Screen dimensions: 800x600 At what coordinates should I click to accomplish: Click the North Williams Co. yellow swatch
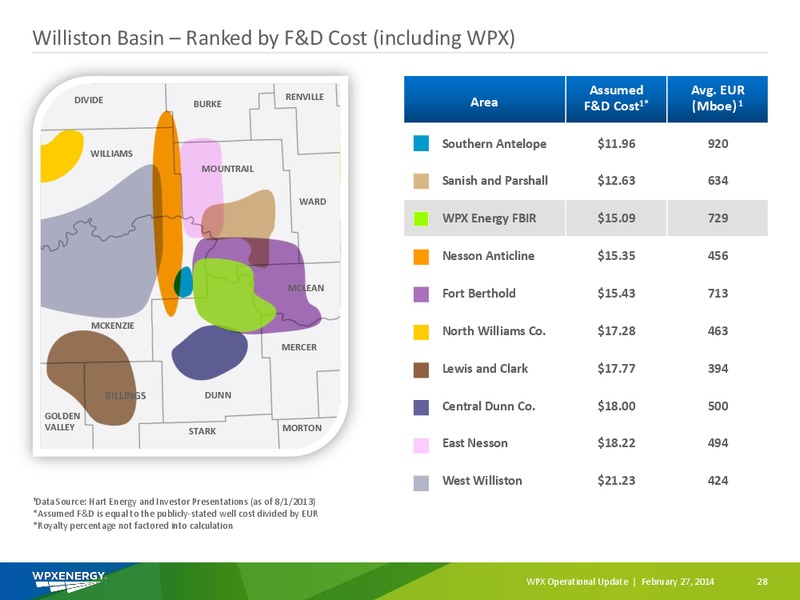(x=421, y=332)
